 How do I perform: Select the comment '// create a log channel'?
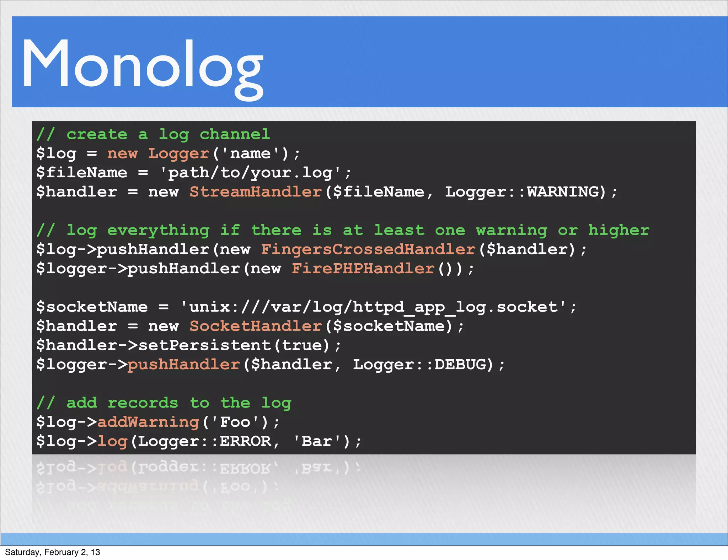pos(153,135)
